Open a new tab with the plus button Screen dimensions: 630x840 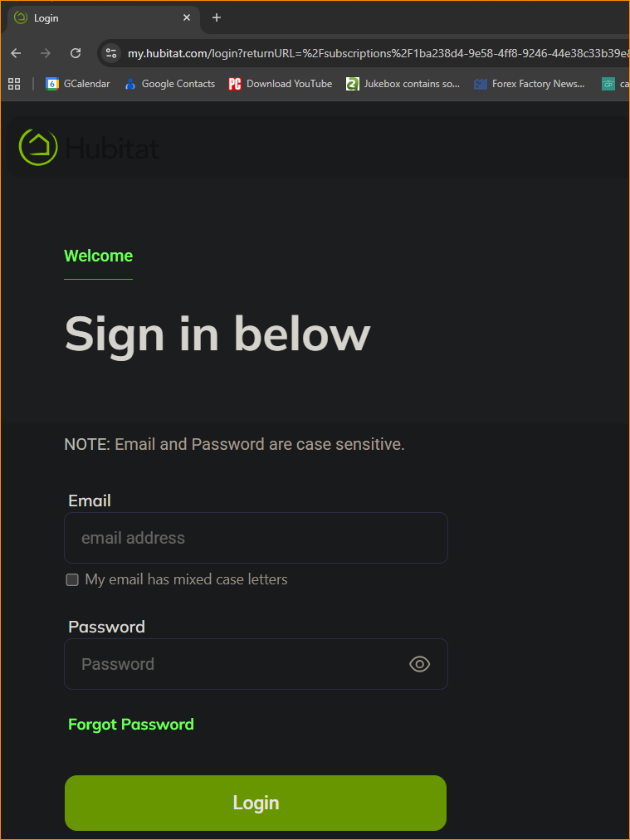coord(217,17)
